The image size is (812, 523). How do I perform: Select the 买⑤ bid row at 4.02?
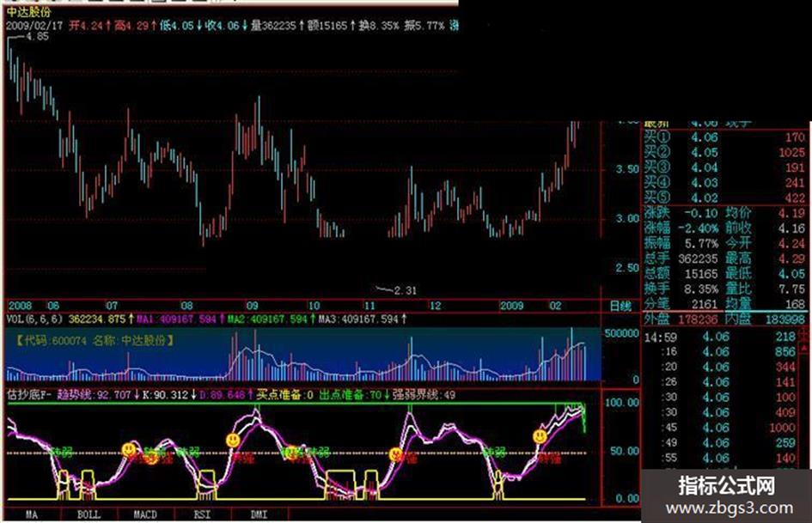724,198
